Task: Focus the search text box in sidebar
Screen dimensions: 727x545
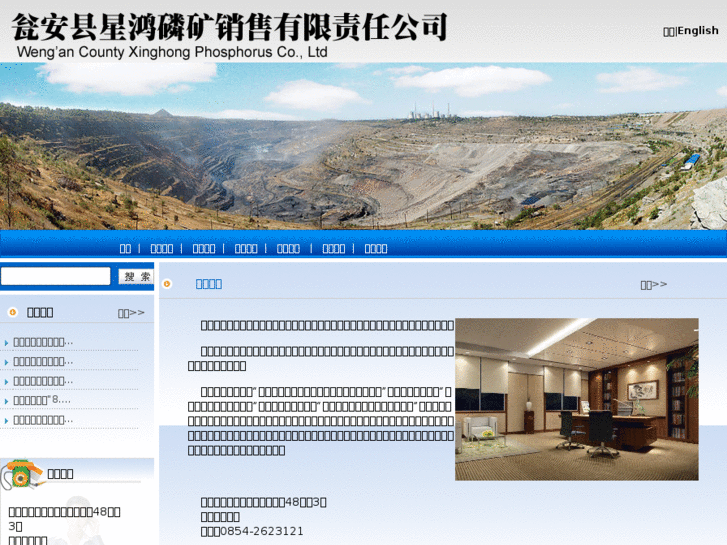Action: point(56,276)
